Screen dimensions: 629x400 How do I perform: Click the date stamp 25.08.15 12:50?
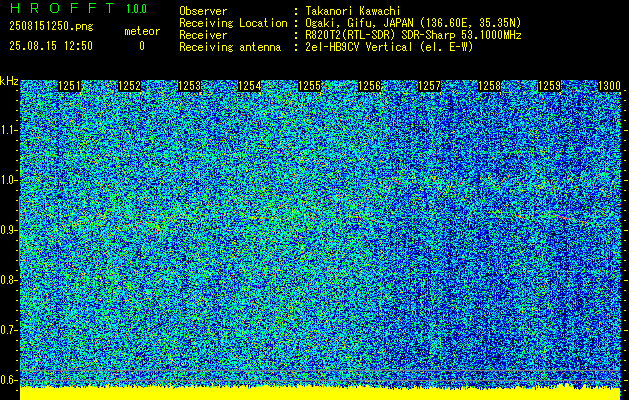tap(51, 46)
